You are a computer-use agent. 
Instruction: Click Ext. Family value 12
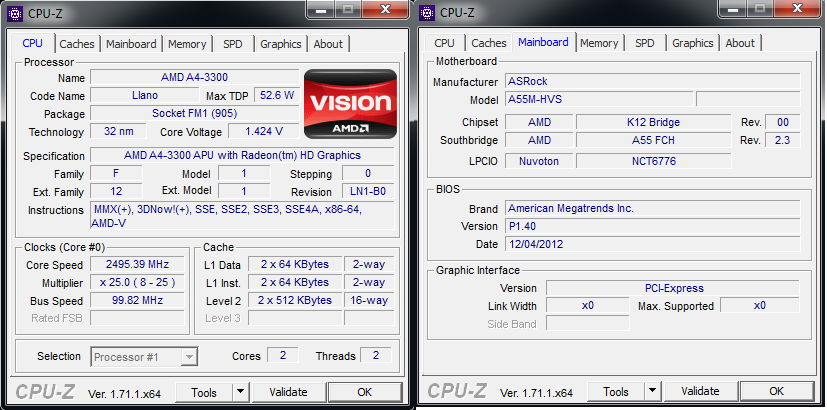coord(116,191)
